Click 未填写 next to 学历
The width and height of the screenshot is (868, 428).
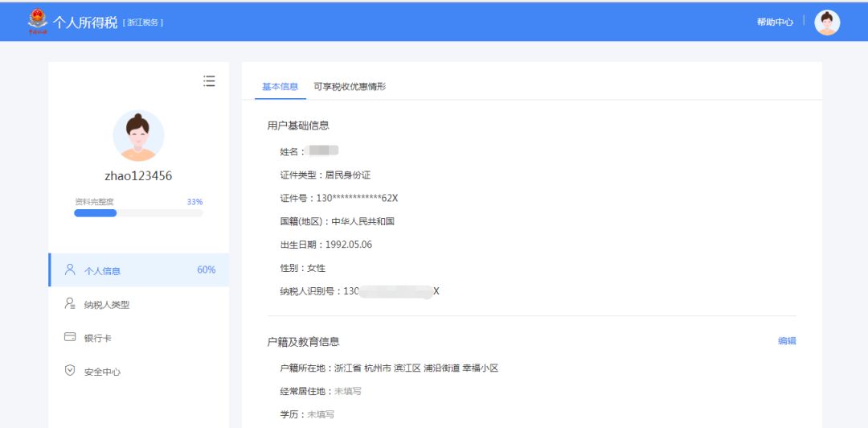coord(321,414)
